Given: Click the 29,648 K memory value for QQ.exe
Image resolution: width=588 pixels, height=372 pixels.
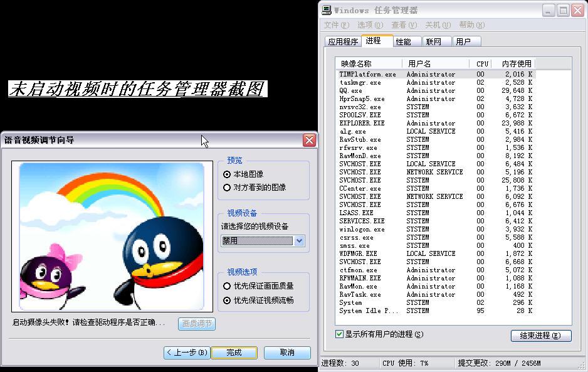Looking at the screenshot, I should coord(518,91).
